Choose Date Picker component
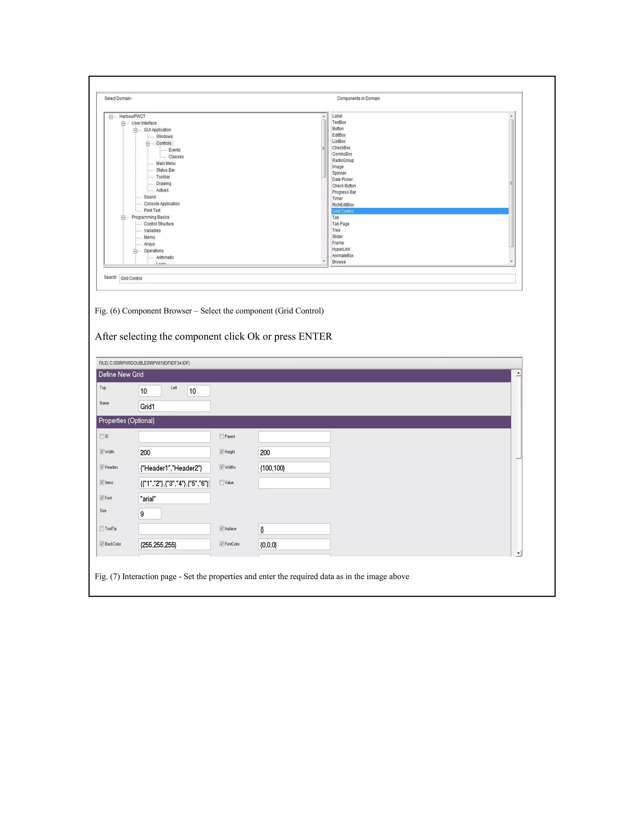644x833 pixels. [x=342, y=179]
